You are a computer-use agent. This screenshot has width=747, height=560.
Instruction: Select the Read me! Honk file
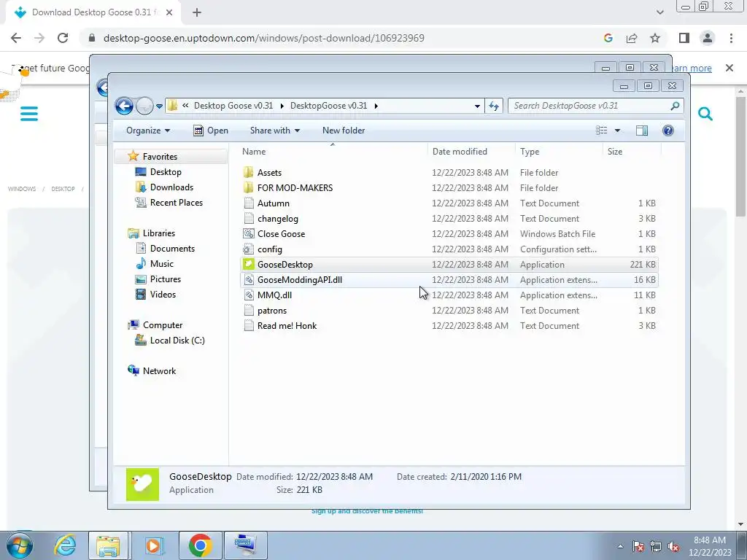(x=287, y=326)
